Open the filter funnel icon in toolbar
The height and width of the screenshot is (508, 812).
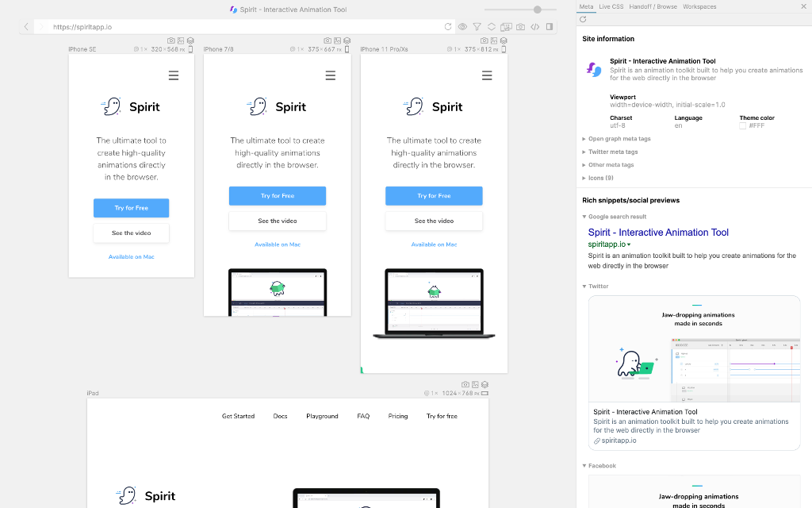pos(477,26)
